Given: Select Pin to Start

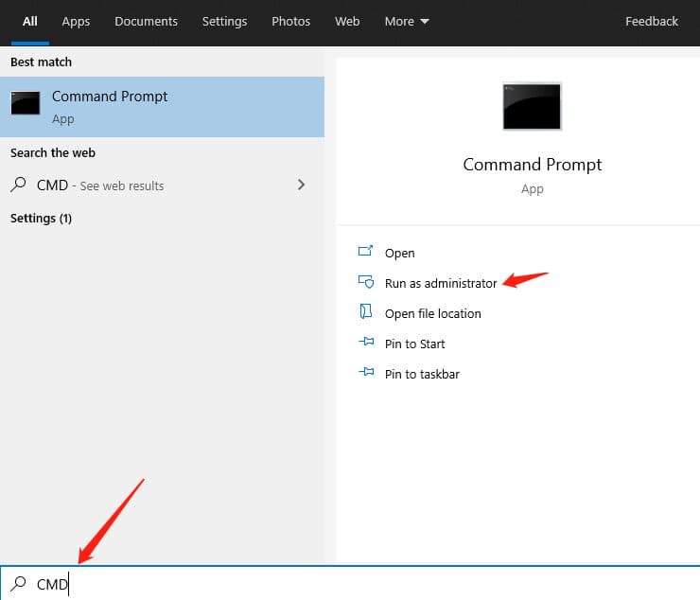Looking at the screenshot, I should pyautogui.click(x=414, y=344).
